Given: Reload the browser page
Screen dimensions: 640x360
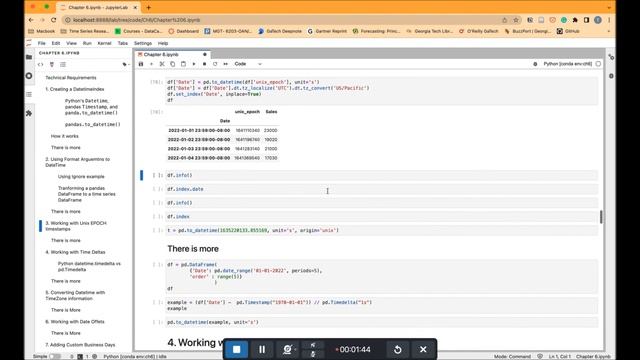Looking at the screenshot, I should tap(53, 20).
